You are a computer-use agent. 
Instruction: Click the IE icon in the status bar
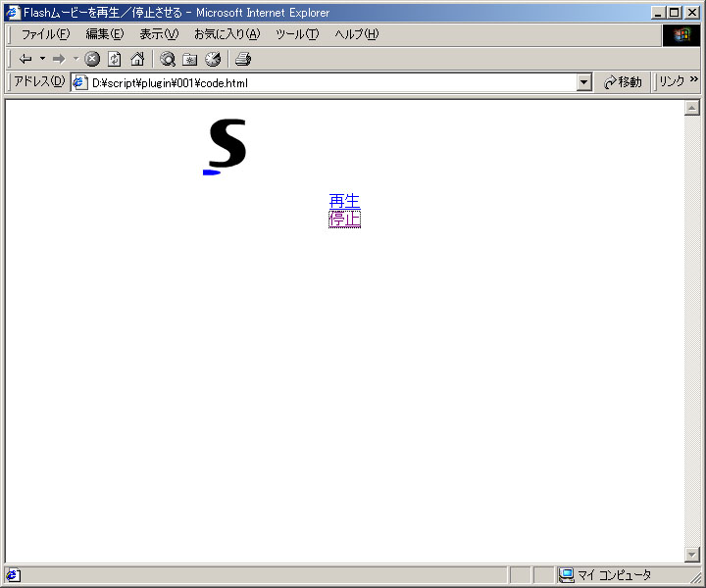coord(13,575)
